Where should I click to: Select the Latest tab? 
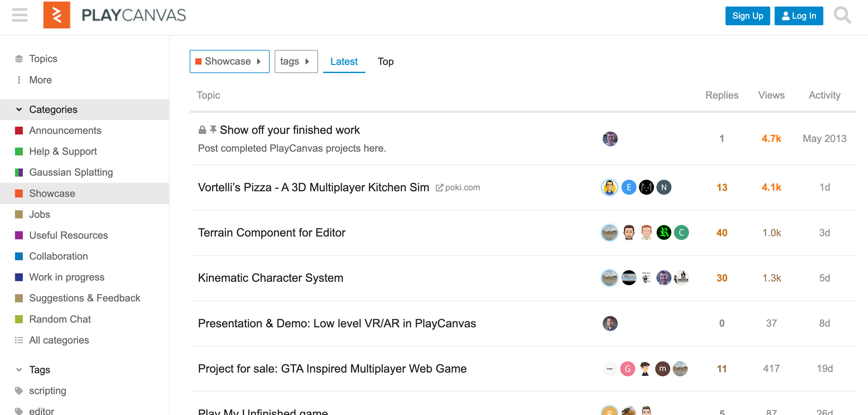(x=343, y=61)
